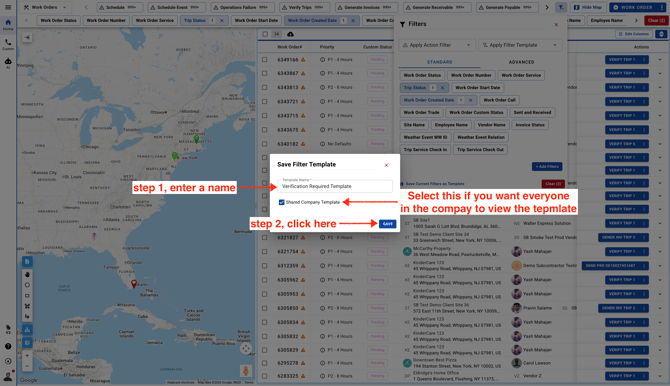Expand the SEND PRO row chevron
The height and width of the screenshot is (386, 670).
tap(660, 266)
